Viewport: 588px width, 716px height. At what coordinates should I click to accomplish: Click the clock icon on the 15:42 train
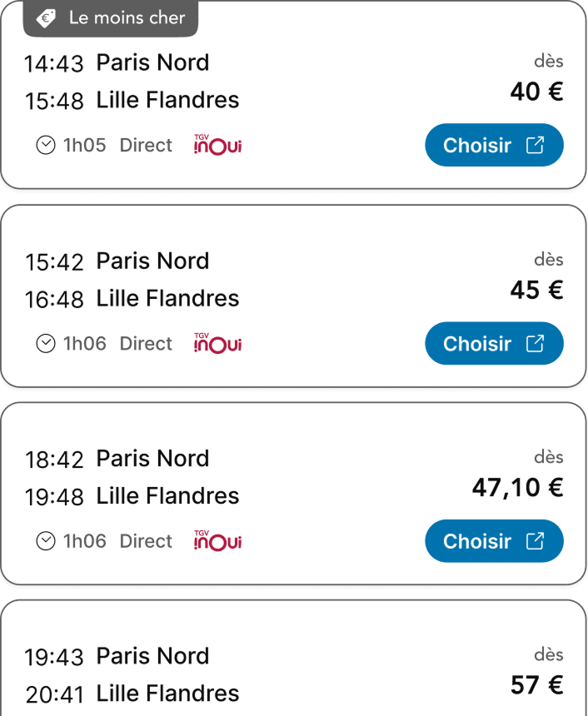click(46, 344)
